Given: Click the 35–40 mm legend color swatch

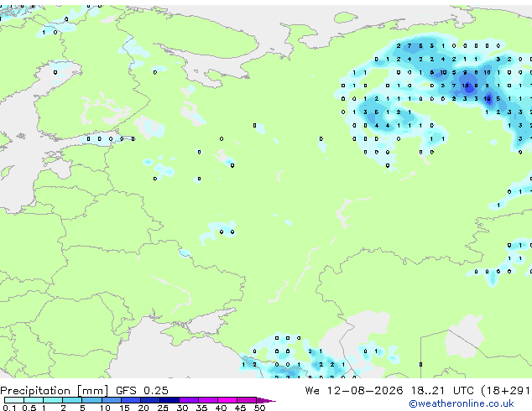Looking at the screenshot, I should coord(207,400).
